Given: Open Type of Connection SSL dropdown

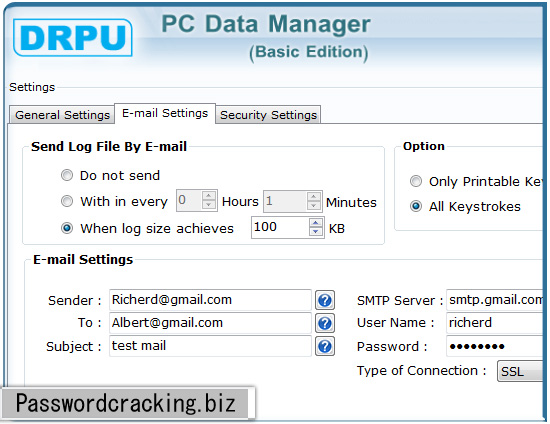Looking at the screenshot, I should tap(520, 371).
